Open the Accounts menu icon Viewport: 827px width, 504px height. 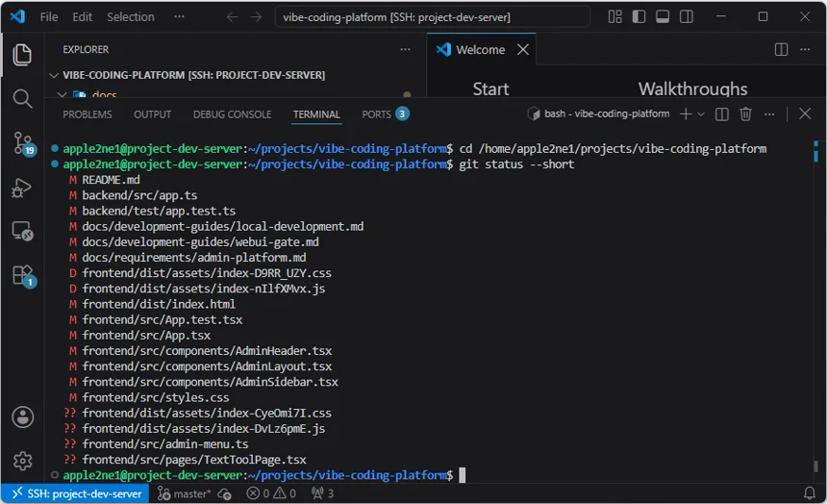pyautogui.click(x=23, y=416)
